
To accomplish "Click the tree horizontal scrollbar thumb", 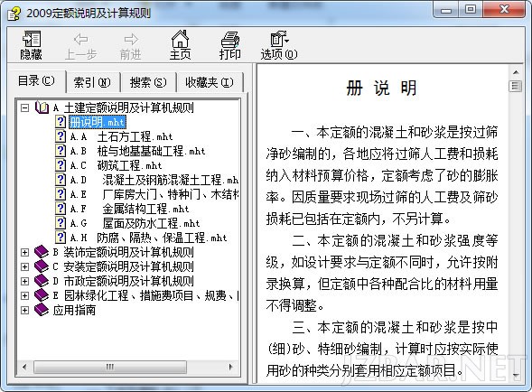I will (110, 367).
